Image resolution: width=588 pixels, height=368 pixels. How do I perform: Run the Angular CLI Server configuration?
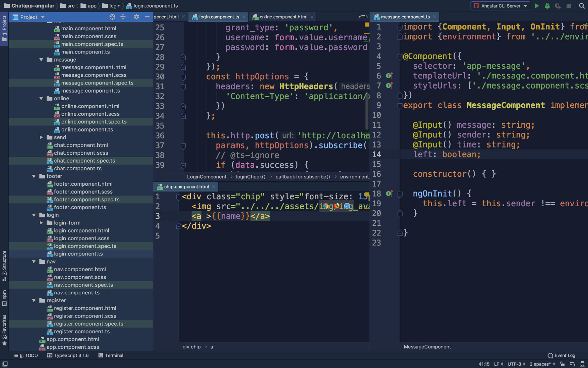pos(537,6)
